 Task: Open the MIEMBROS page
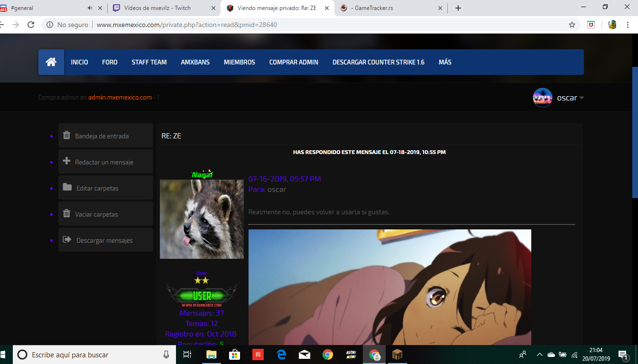click(239, 62)
